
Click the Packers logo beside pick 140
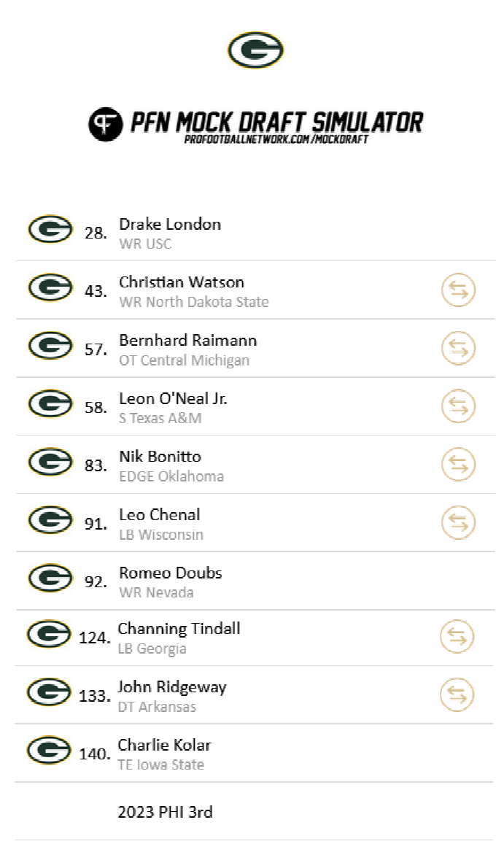click(x=49, y=751)
